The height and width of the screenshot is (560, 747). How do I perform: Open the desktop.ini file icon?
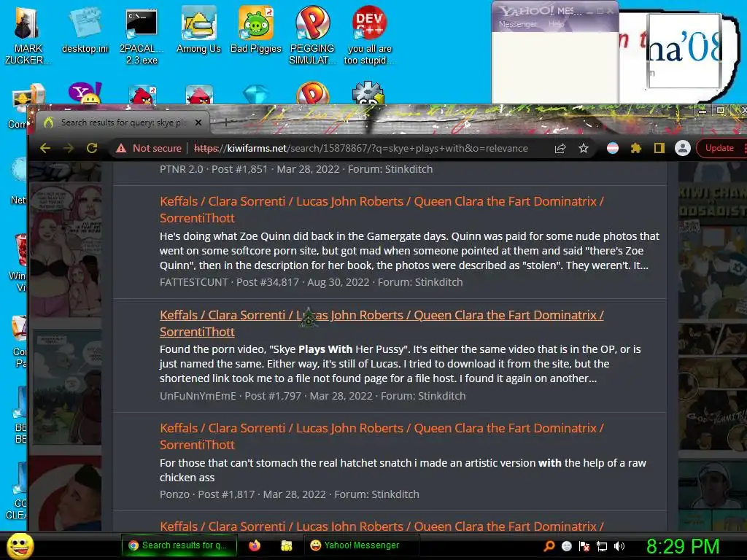coord(85,30)
